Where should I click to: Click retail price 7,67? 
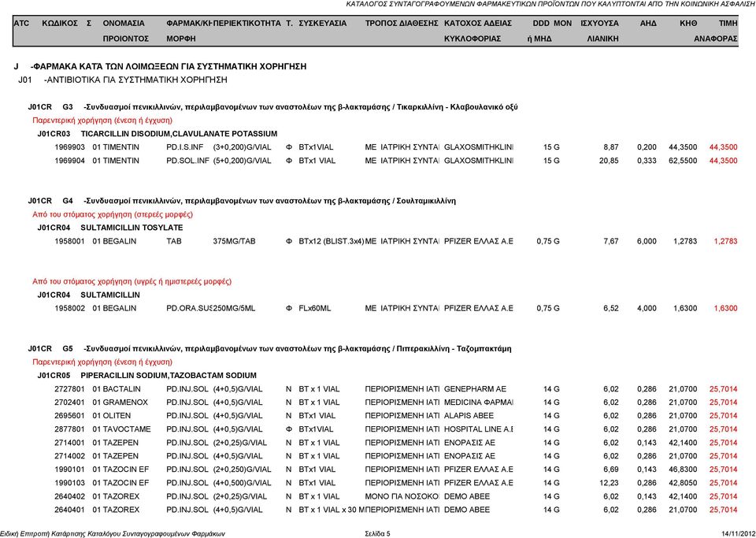(x=611, y=241)
